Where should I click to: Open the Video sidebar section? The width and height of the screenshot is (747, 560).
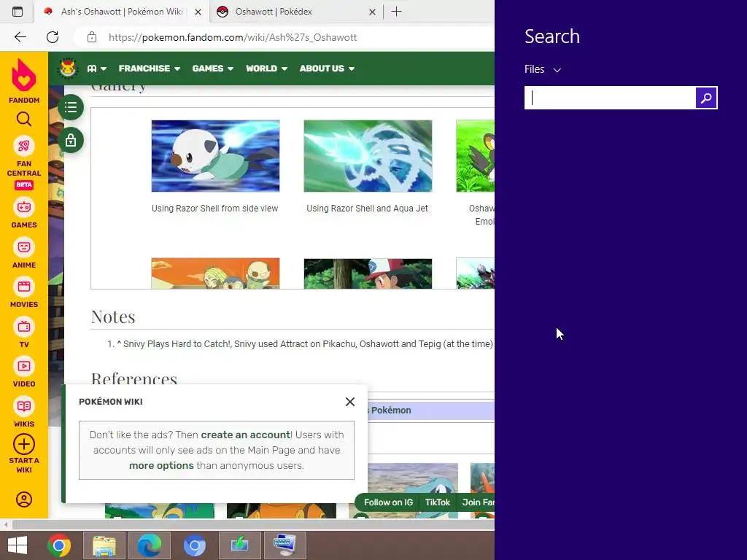24,373
